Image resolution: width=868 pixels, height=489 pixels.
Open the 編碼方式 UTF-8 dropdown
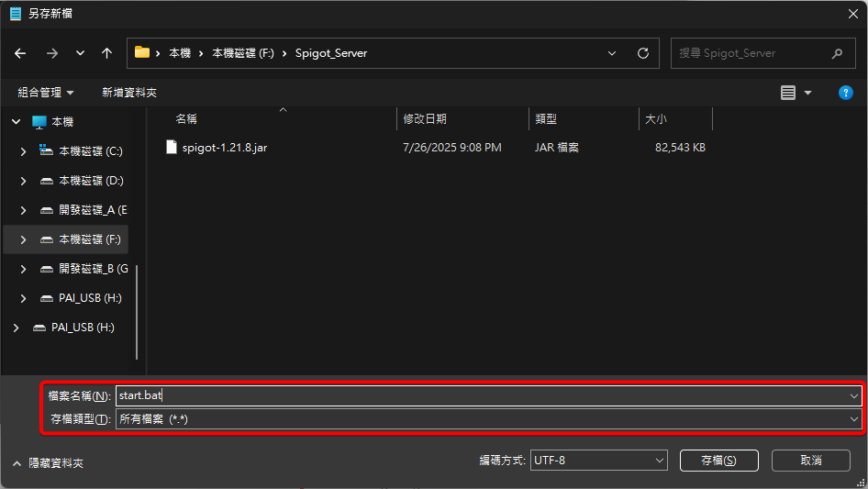coord(598,461)
